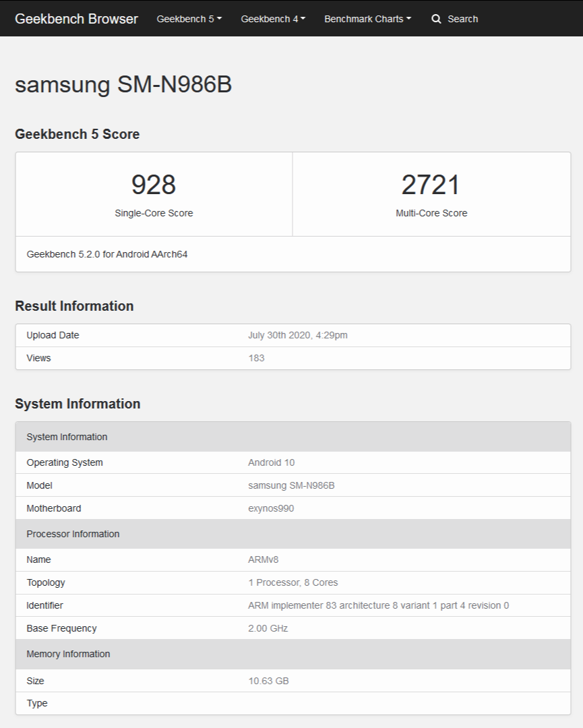Select the 10.63 GB memory value
The width and height of the screenshot is (583, 728).
[268, 681]
